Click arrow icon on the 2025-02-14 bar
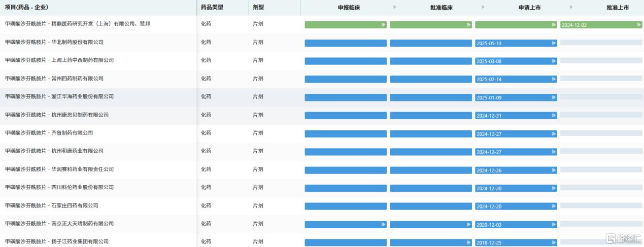Screen dimensions: 644x247 tap(554, 80)
